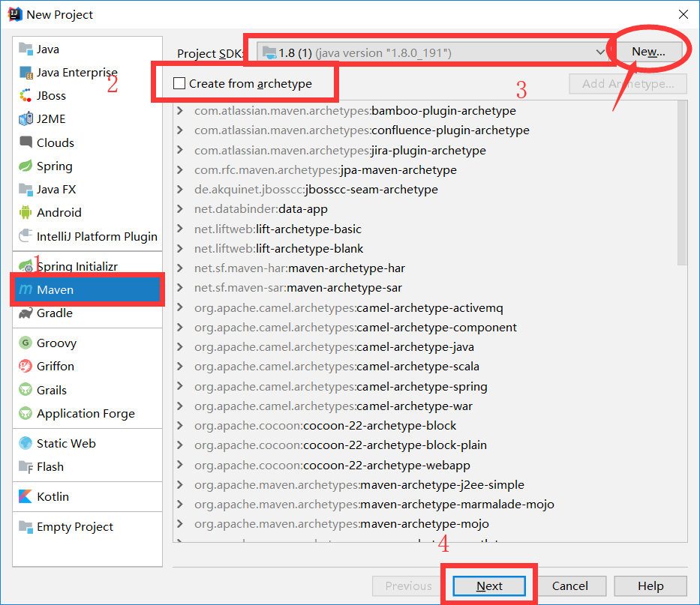Expand lift-archetype-basic entry
The image size is (700, 605).
pyautogui.click(x=180, y=229)
